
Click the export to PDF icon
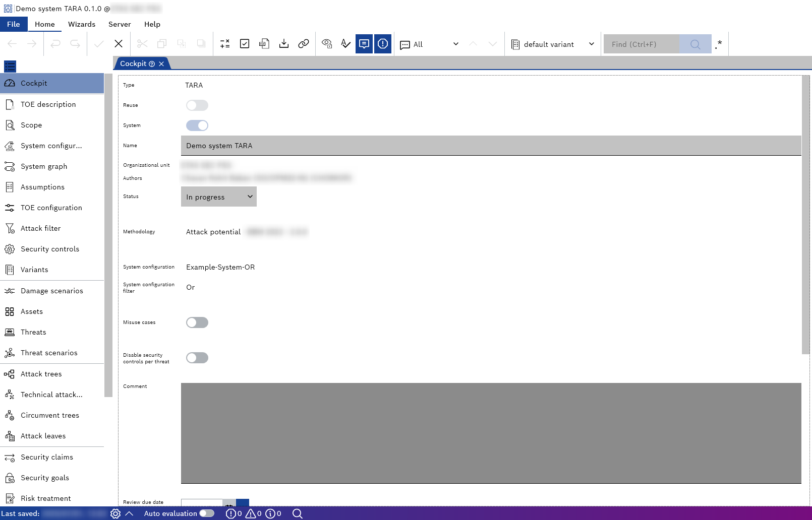click(264, 44)
